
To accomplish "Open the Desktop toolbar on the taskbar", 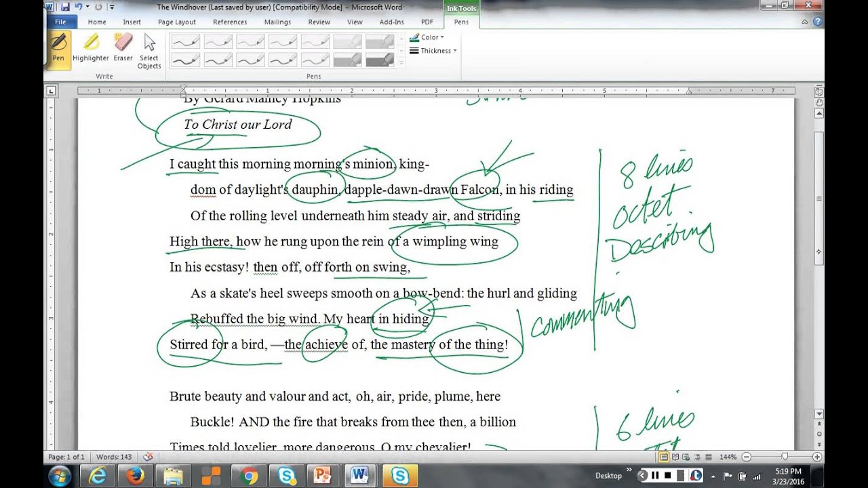I will 608,475.
